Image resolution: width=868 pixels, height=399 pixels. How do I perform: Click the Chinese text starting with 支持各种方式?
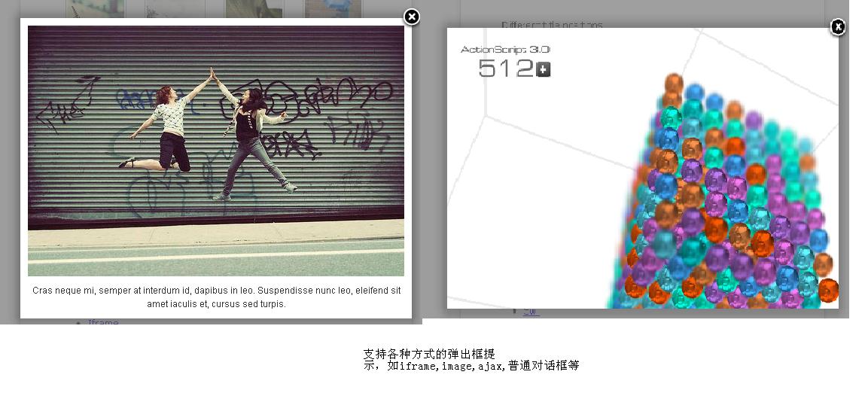429,353
